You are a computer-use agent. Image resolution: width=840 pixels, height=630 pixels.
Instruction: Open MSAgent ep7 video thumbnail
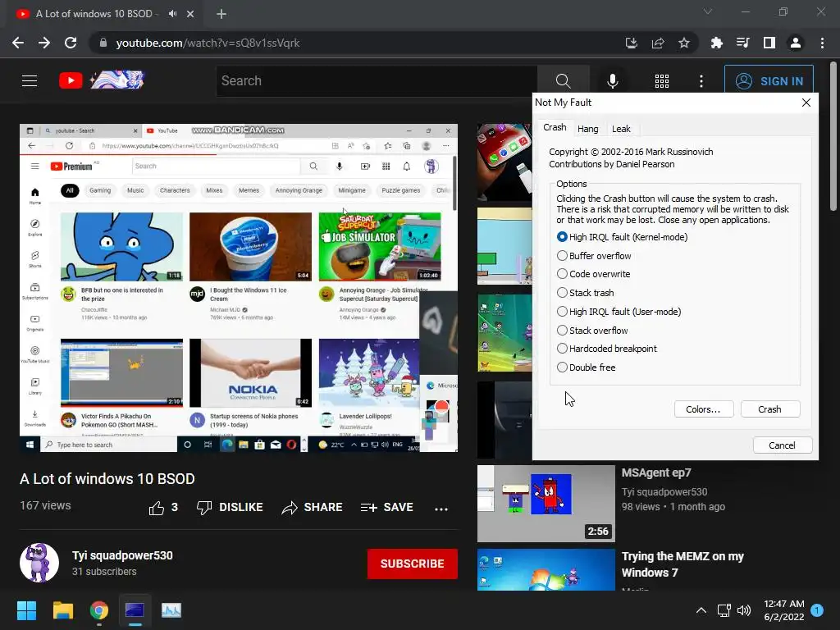click(546, 504)
